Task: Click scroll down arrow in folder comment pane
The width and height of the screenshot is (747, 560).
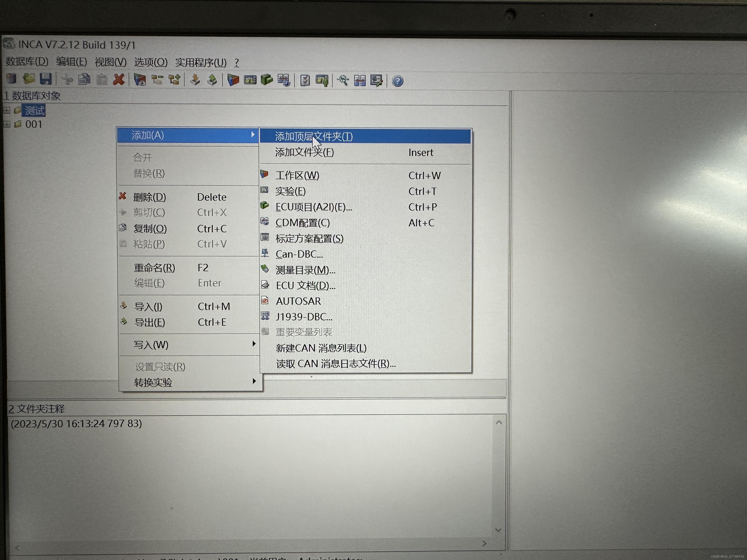Action: (498, 530)
